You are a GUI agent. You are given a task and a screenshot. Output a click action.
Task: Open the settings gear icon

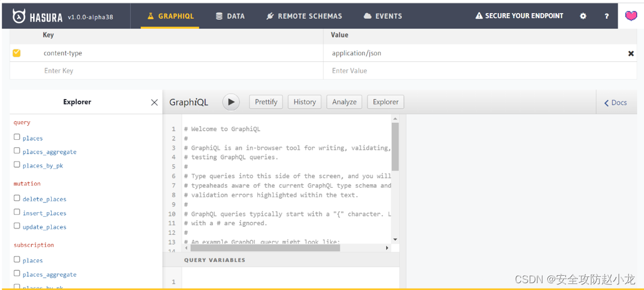(x=583, y=16)
